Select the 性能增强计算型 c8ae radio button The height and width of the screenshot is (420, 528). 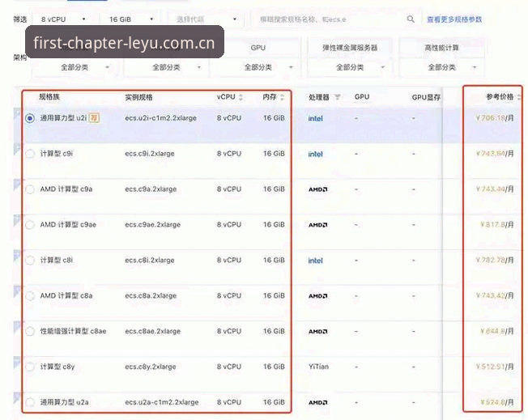pyautogui.click(x=30, y=331)
